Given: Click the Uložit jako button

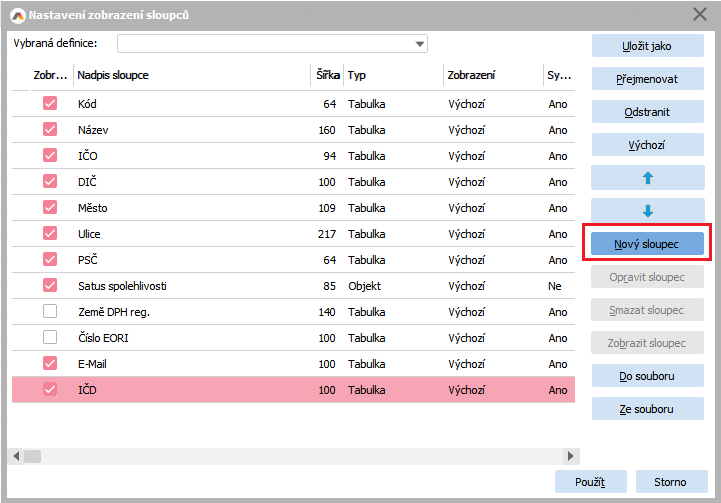Looking at the screenshot, I should (x=647, y=45).
